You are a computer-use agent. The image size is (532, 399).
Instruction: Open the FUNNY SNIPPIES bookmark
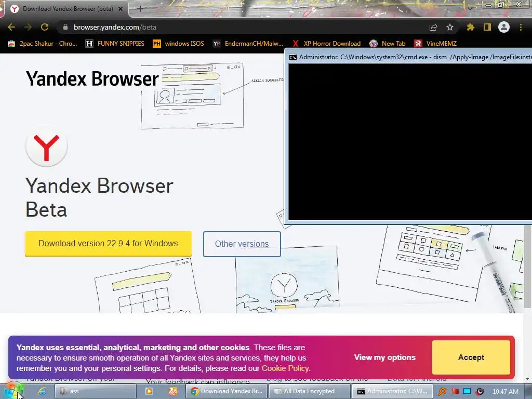[115, 44]
